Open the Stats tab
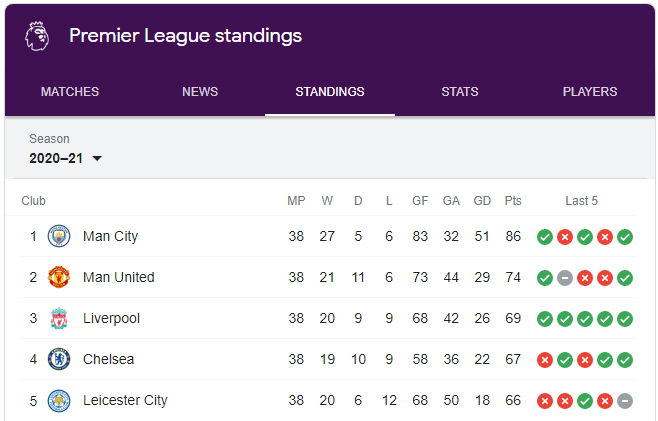658x421 pixels. [460, 92]
